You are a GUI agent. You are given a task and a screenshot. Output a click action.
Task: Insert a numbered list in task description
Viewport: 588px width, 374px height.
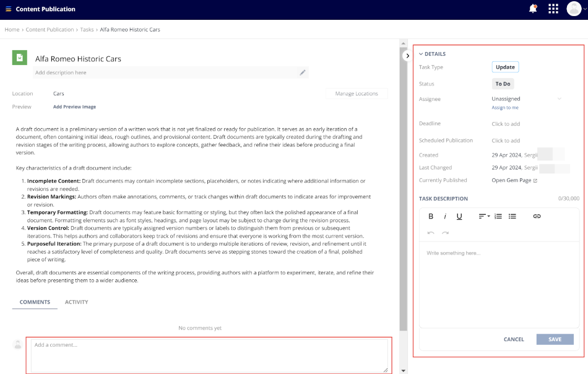tap(498, 216)
